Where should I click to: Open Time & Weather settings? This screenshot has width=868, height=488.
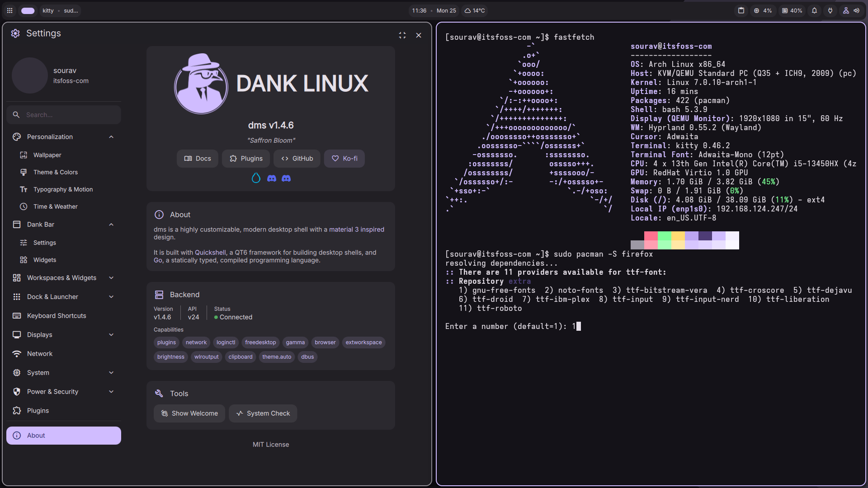coord(64,206)
